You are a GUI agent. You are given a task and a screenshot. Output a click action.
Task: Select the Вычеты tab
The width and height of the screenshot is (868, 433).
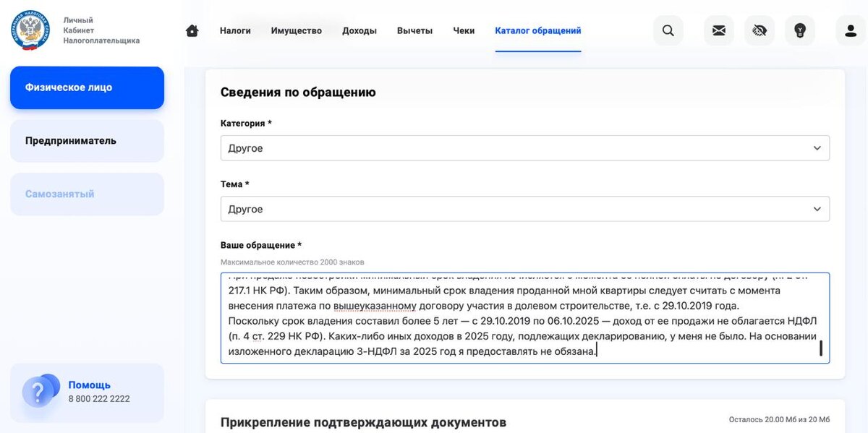414,30
